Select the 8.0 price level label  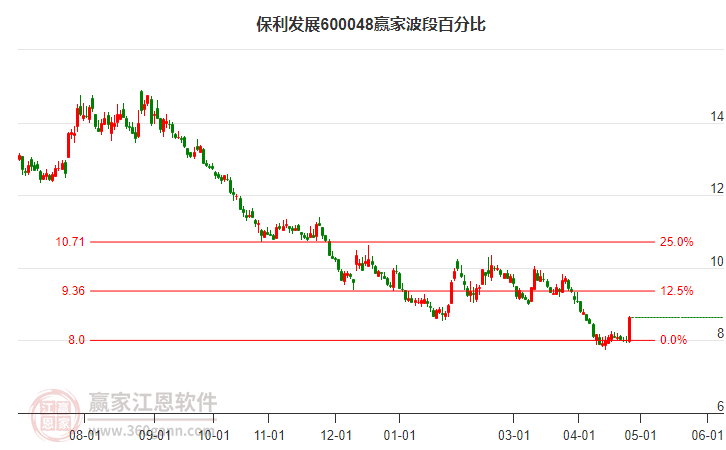click(76, 340)
